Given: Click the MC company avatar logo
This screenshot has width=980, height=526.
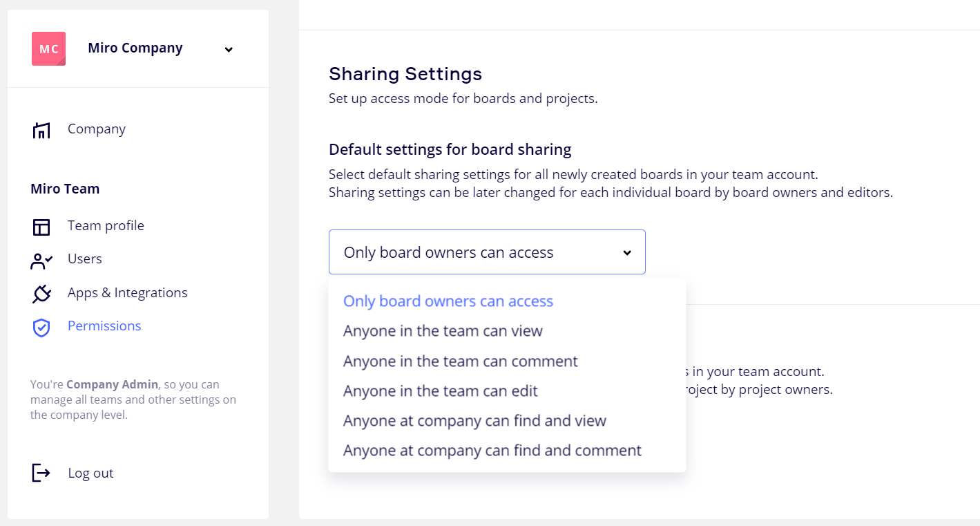Looking at the screenshot, I should point(48,48).
